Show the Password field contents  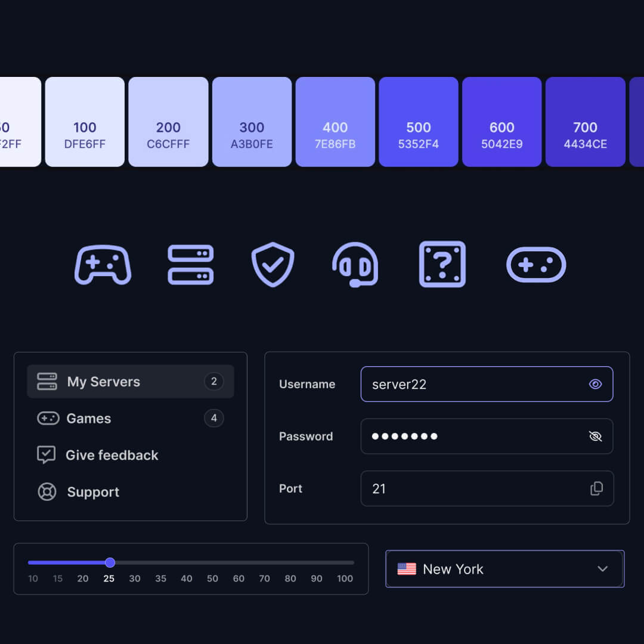point(596,436)
